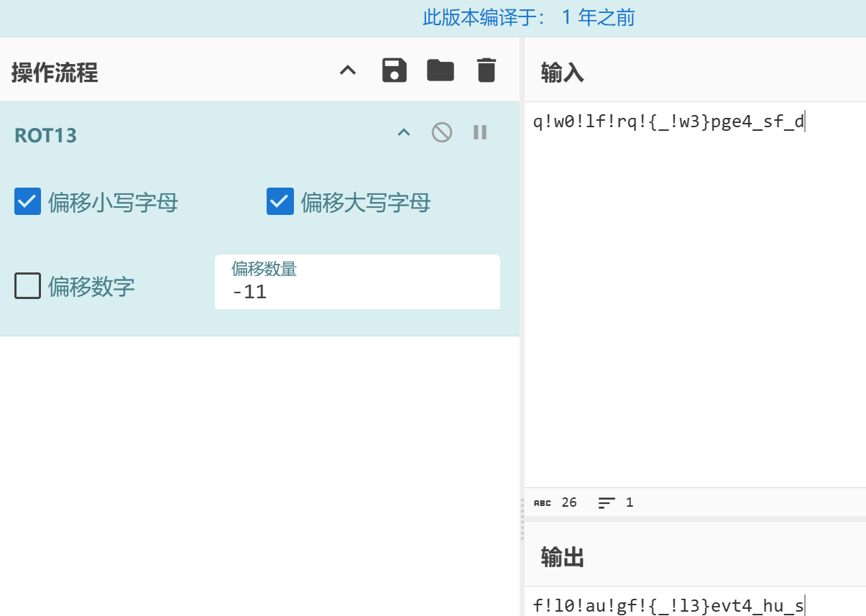Collapse the 操作流程 recipe panel chevron
Viewport: 866px width, 616px height.
click(x=348, y=70)
